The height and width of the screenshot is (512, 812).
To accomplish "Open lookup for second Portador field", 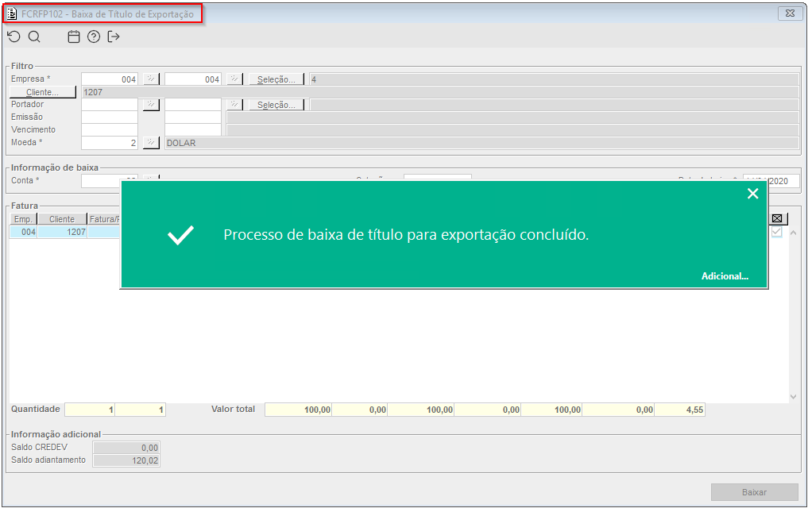I will [234, 105].
